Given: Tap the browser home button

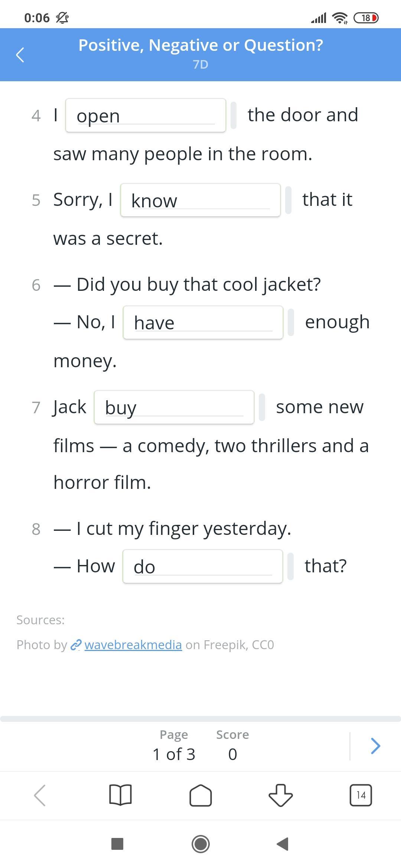Looking at the screenshot, I should [x=200, y=795].
